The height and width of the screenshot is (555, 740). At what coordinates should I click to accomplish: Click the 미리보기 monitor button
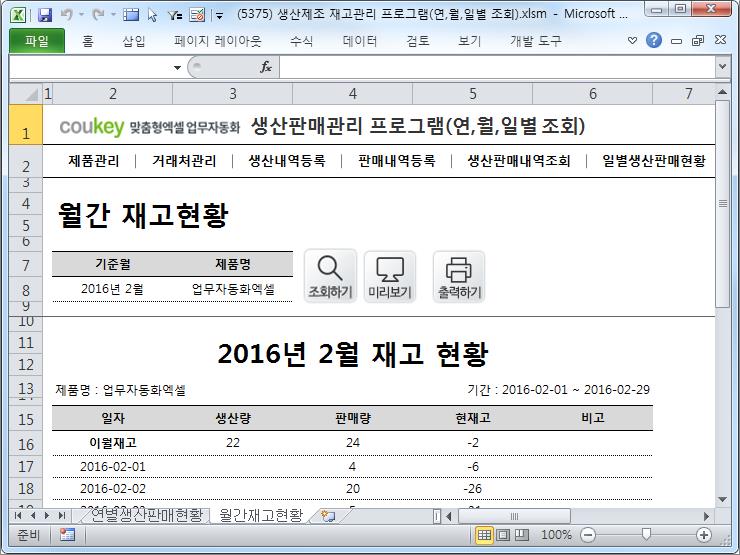click(x=390, y=276)
